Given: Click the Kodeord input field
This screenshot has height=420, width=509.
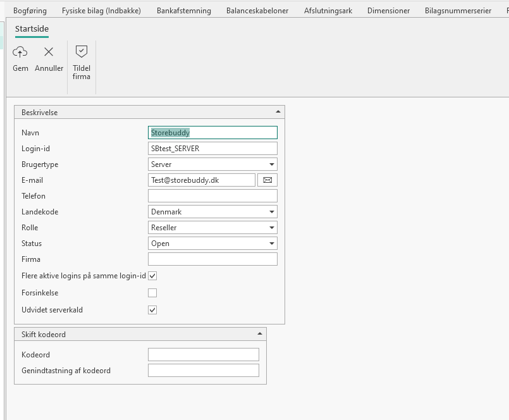Looking at the screenshot, I should (x=203, y=354).
